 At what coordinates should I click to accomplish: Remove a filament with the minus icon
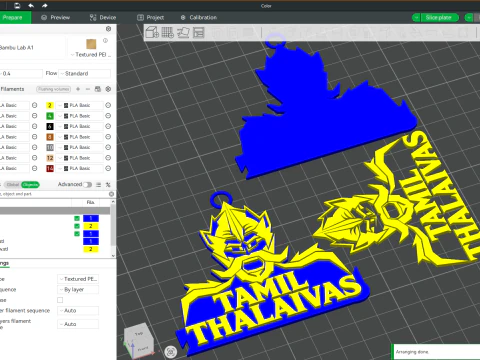pos(88,89)
